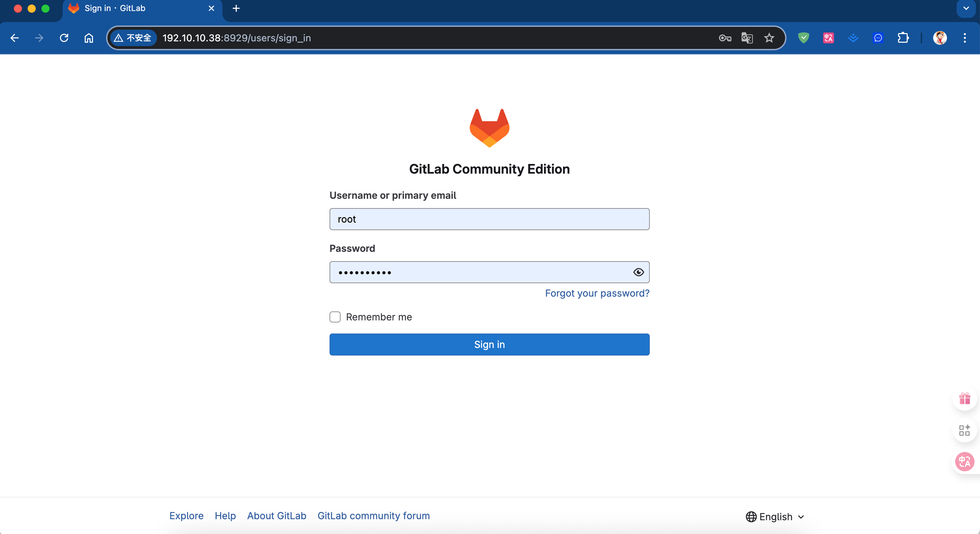
Task: Bookmark this page with the star
Action: (769, 38)
